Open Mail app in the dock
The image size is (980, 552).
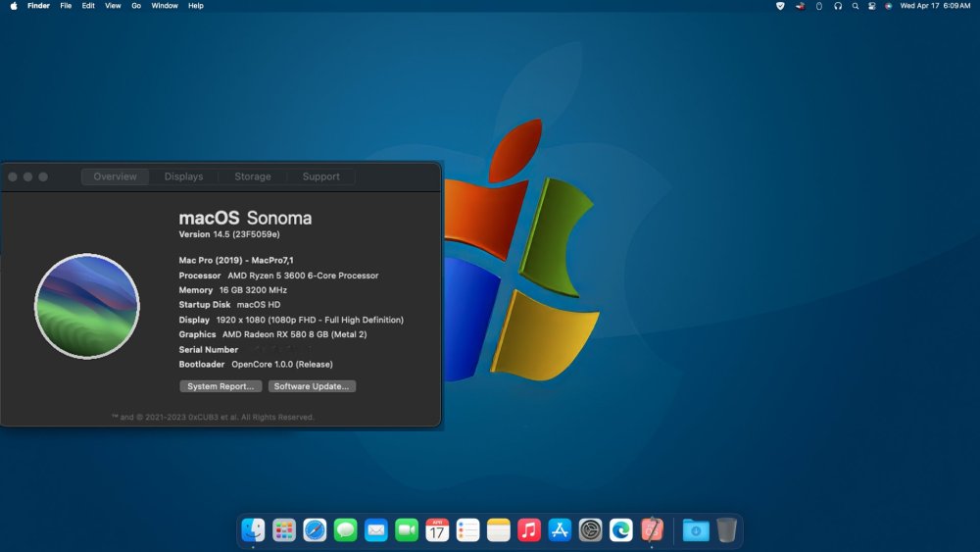375,530
